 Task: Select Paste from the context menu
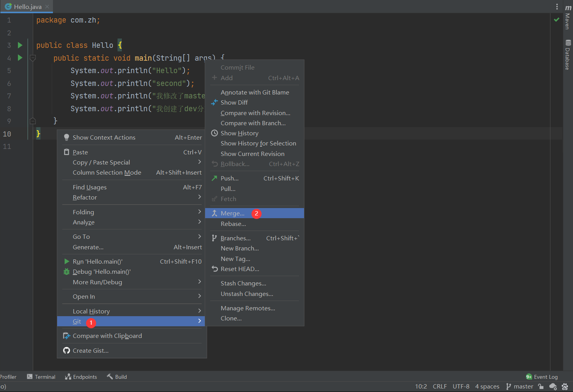pyautogui.click(x=132, y=152)
